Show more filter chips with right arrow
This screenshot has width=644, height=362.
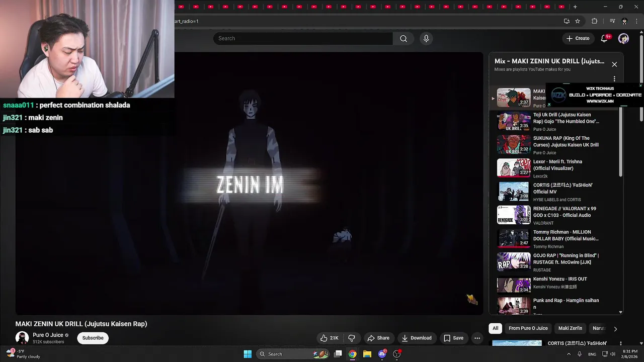[x=615, y=329]
